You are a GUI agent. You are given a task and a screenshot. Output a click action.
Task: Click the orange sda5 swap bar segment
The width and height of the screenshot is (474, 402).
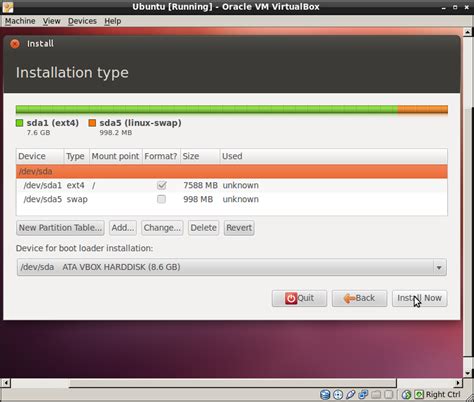click(423, 109)
